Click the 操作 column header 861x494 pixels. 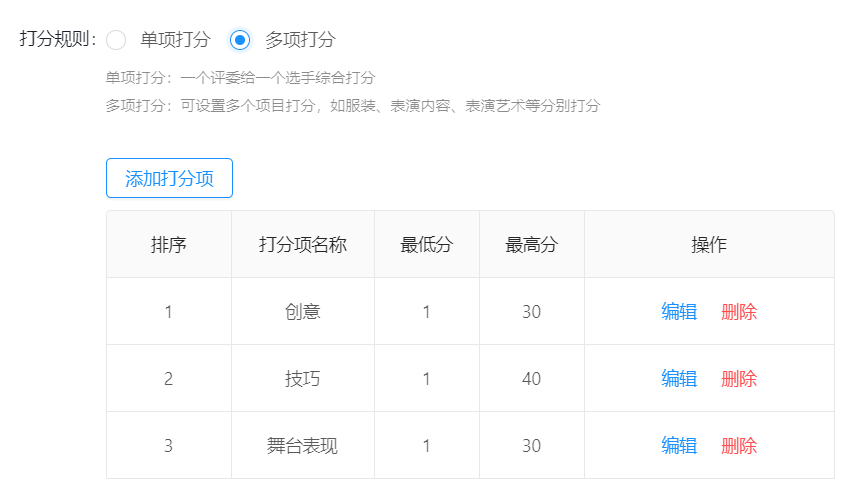709,244
